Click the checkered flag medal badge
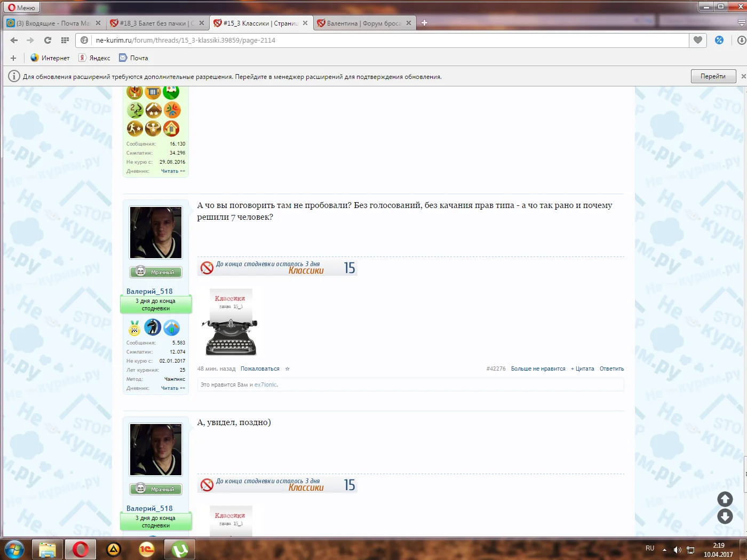Image resolution: width=747 pixels, height=560 pixels. coord(134,327)
